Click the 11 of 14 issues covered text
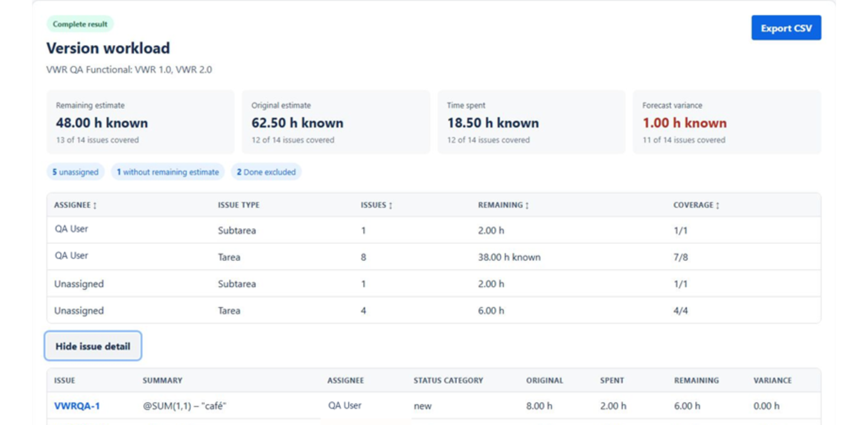The height and width of the screenshot is (425, 868). point(684,140)
